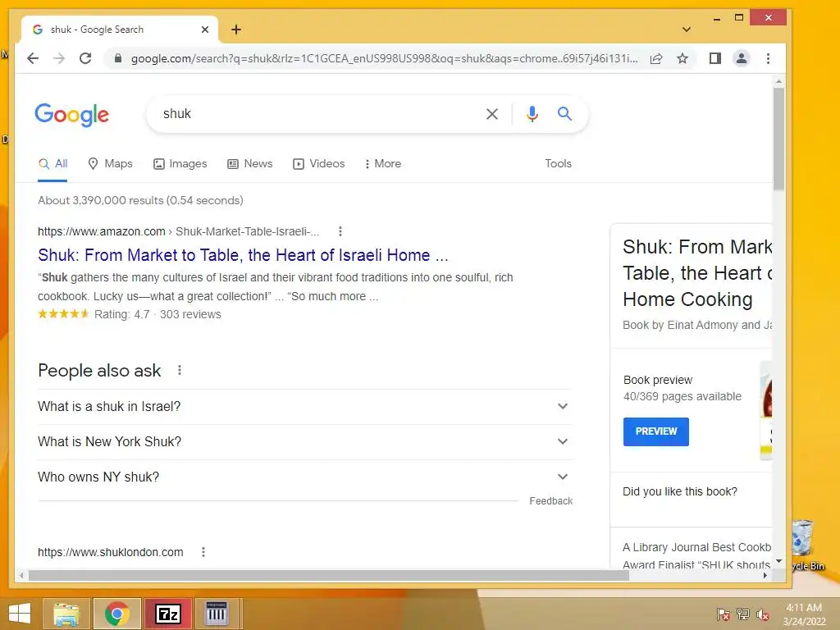Click the blue magnifying glass search icon
This screenshot has width=840, height=630.
tap(564, 113)
